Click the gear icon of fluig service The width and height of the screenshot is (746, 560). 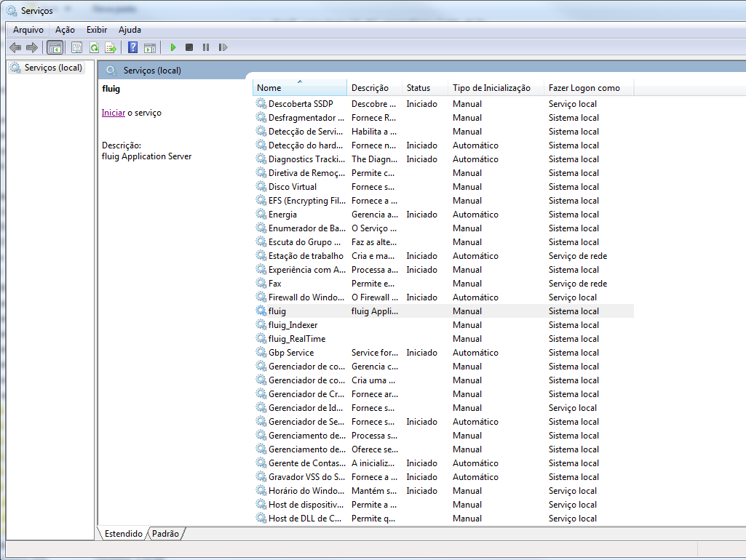tap(261, 311)
